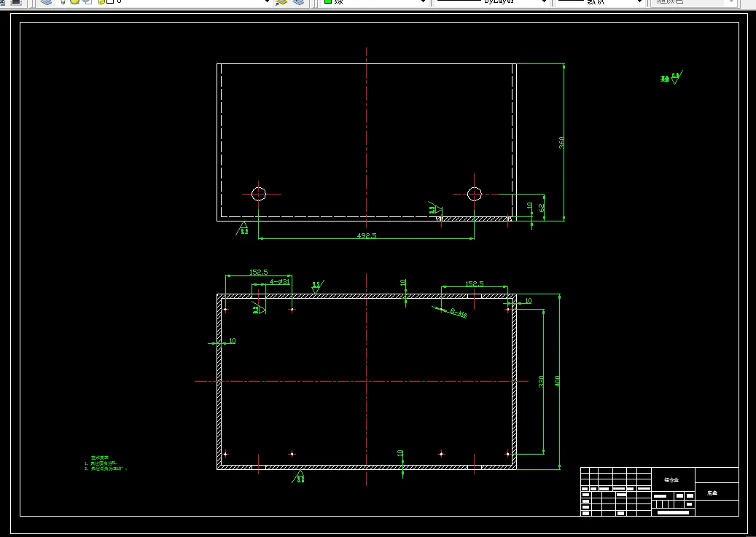This screenshot has height=537, width=756.
Task: Select the 492.5 hole spacing dimension
Action: pos(367,236)
